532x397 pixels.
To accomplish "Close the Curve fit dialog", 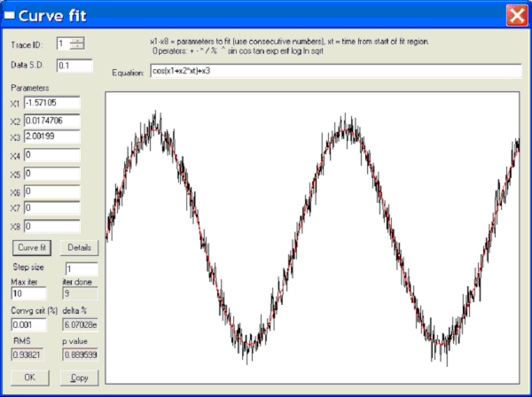I will pyautogui.click(x=516, y=15).
